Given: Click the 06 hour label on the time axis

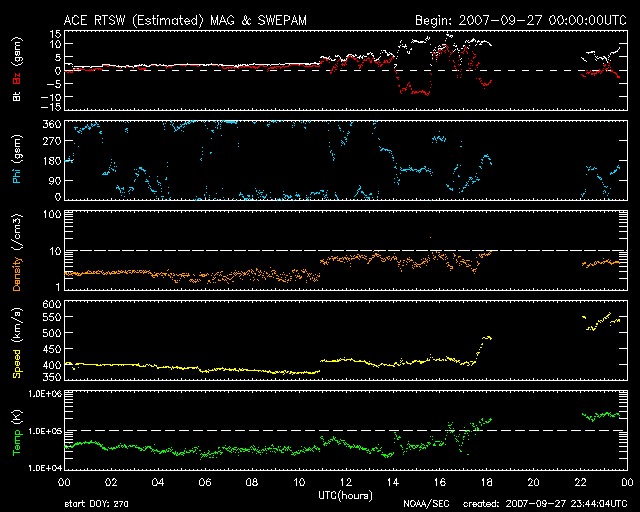Looking at the screenshot, I should [205, 483].
